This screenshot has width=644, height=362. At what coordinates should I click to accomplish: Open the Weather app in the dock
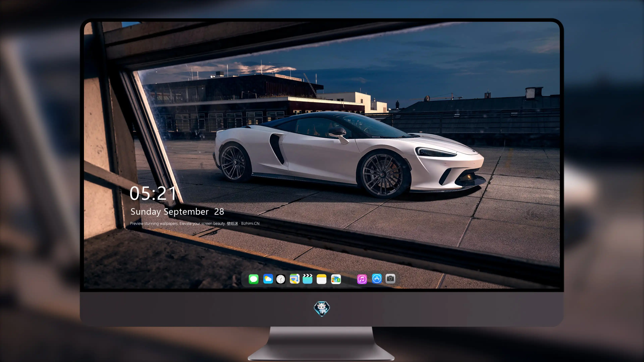[268, 279]
